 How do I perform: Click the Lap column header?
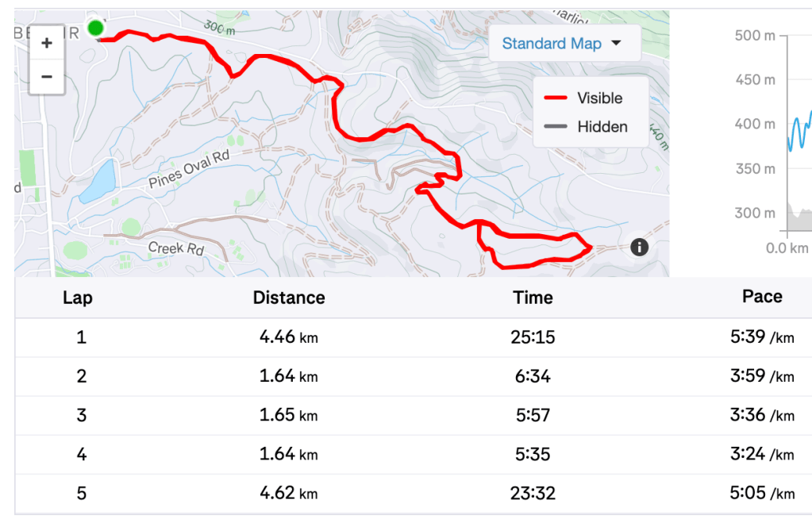point(78,298)
